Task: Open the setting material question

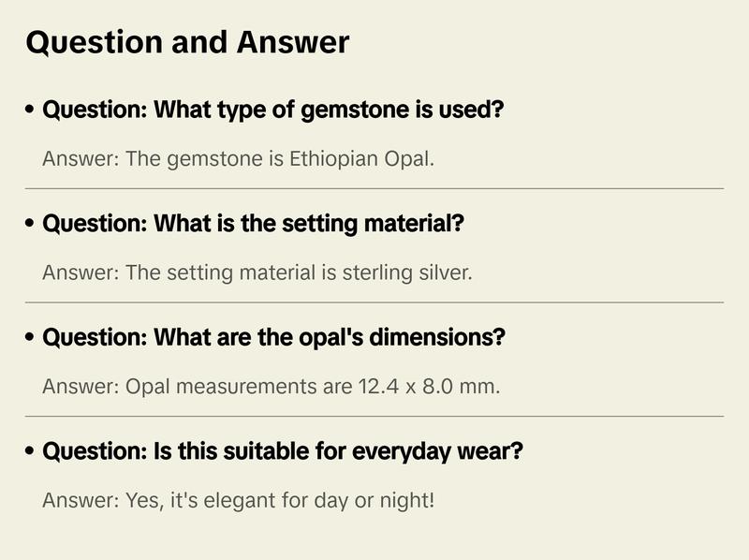Action: [x=254, y=225]
